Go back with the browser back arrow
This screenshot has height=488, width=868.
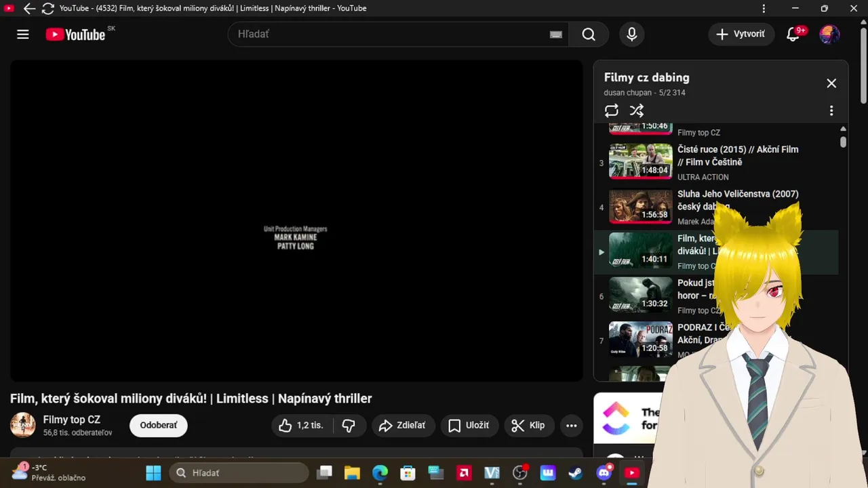[x=29, y=9]
